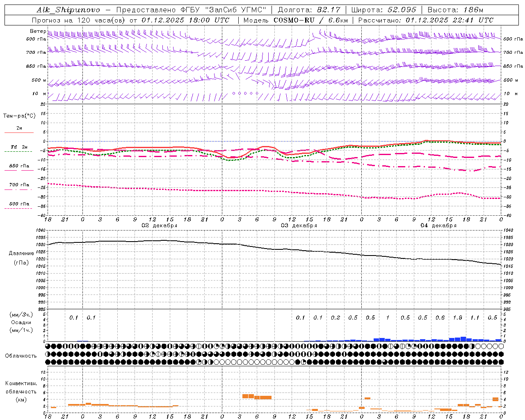Click the (гПа) unit under Давление
The height and width of the screenshot is (420, 525).
[21, 262]
